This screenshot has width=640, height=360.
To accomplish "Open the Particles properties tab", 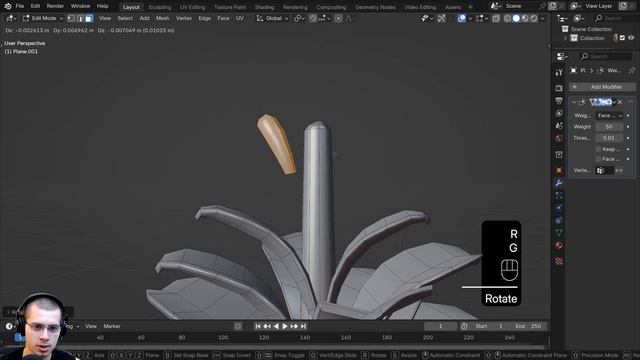I will tap(559, 195).
